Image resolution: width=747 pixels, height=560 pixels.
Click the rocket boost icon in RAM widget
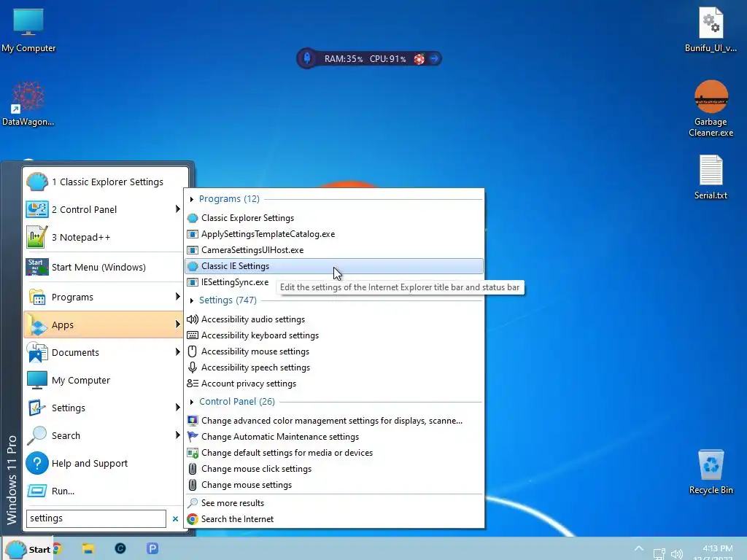tap(307, 58)
